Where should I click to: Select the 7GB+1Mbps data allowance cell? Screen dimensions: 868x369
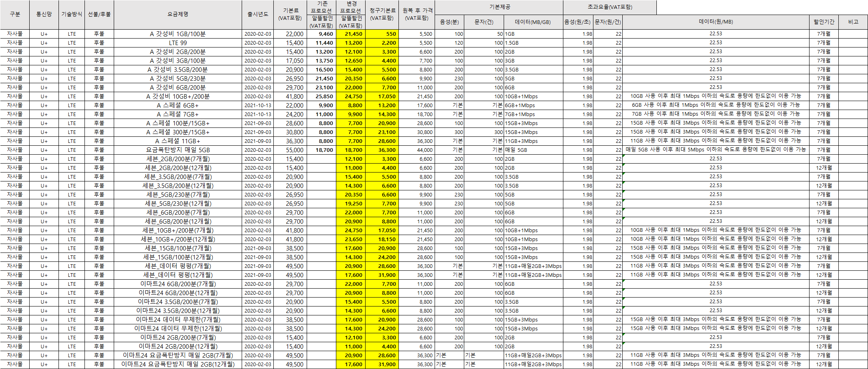pyautogui.click(x=533, y=114)
